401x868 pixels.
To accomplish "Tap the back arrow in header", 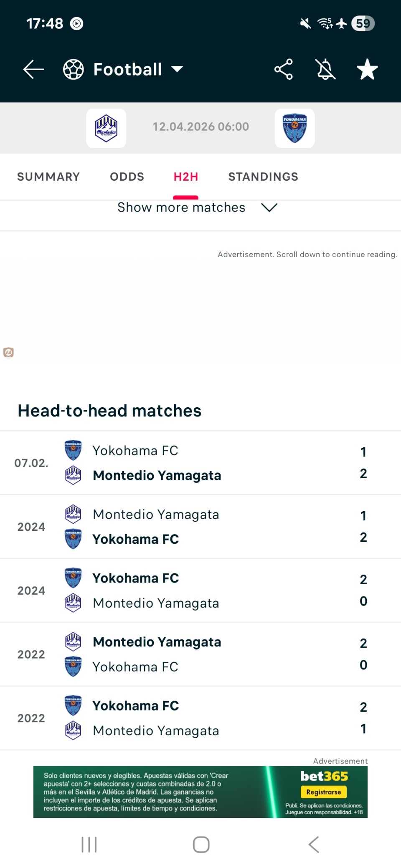I will pyautogui.click(x=33, y=69).
